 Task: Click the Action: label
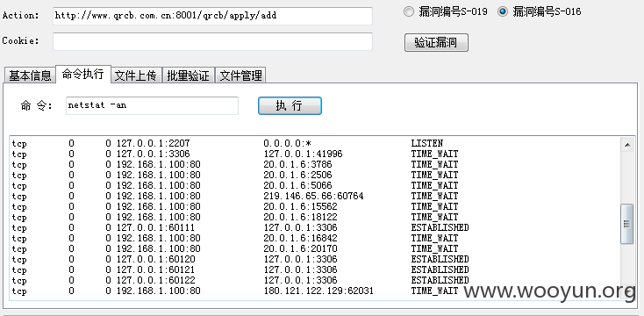[20, 16]
